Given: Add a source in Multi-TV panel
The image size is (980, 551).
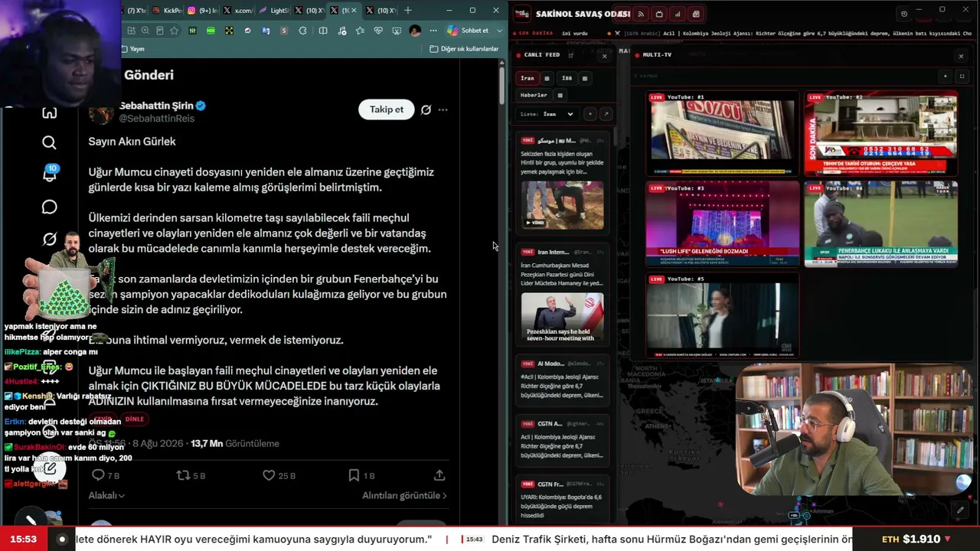Looking at the screenshot, I should click(946, 76).
